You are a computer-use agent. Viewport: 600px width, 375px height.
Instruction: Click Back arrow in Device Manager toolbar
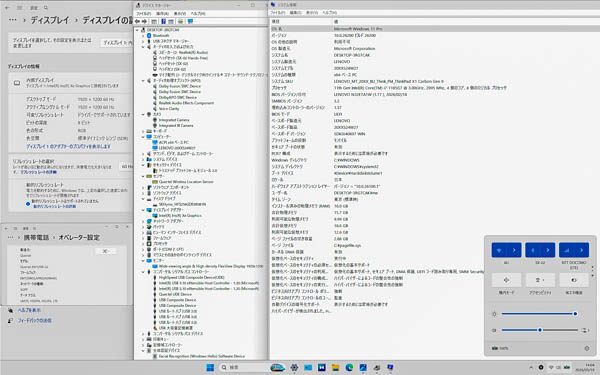click(x=137, y=21)
